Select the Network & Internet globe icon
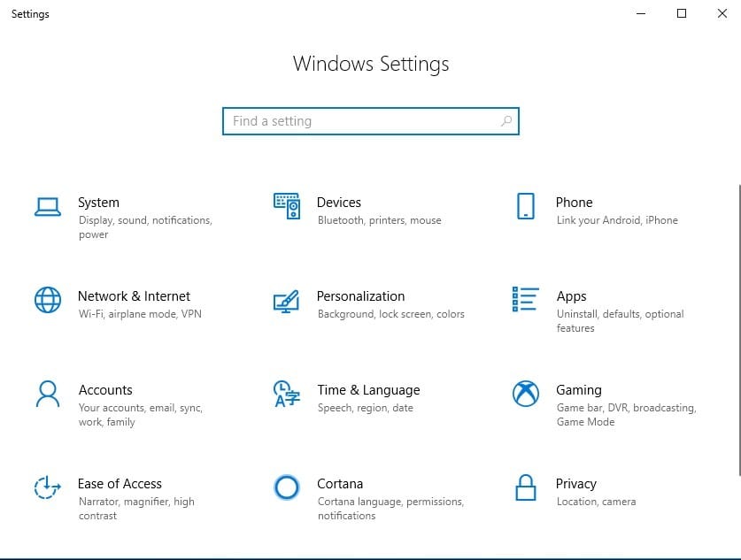This screenshot has height=560, width=741. [47, 300]
